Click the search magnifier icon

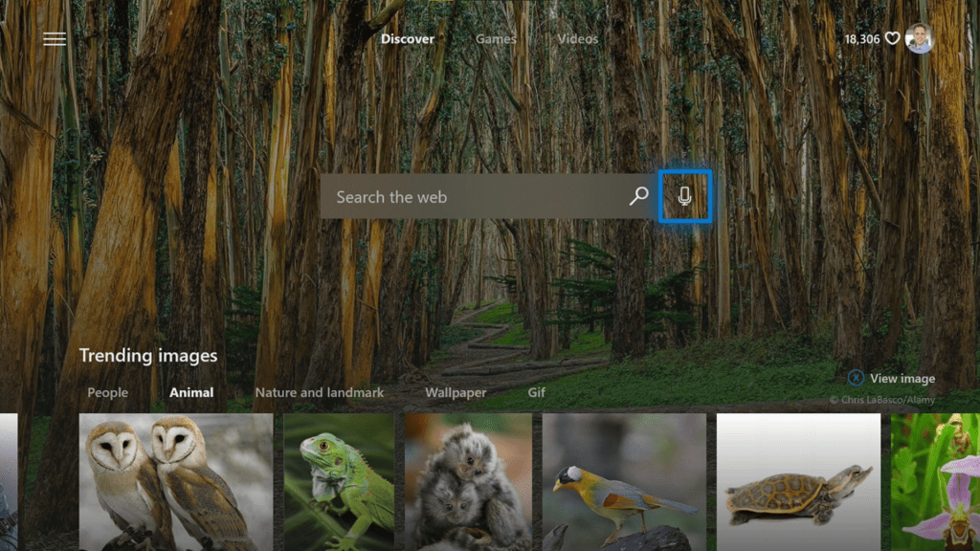636,196
